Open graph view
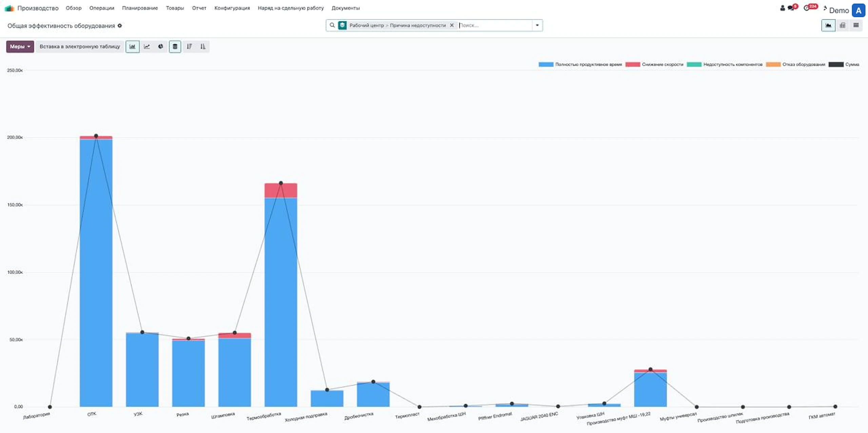This screenshot has width=868, height=433. pos(828,25)
